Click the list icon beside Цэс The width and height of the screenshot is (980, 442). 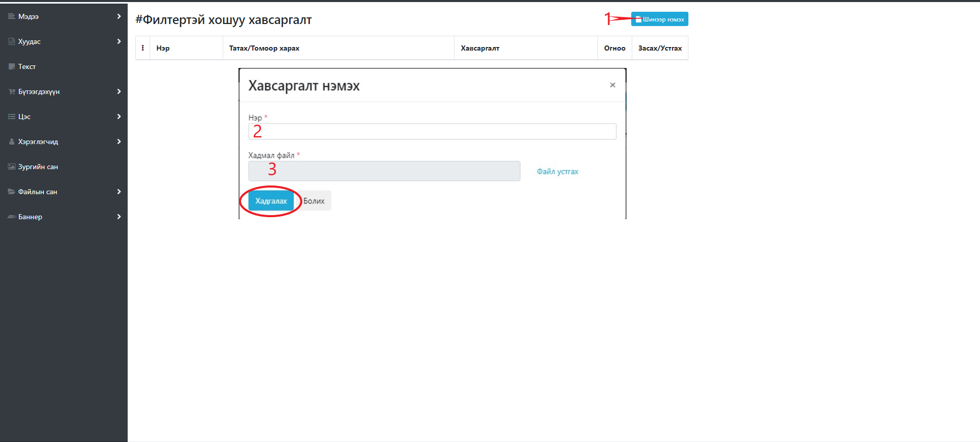point(11,117)
